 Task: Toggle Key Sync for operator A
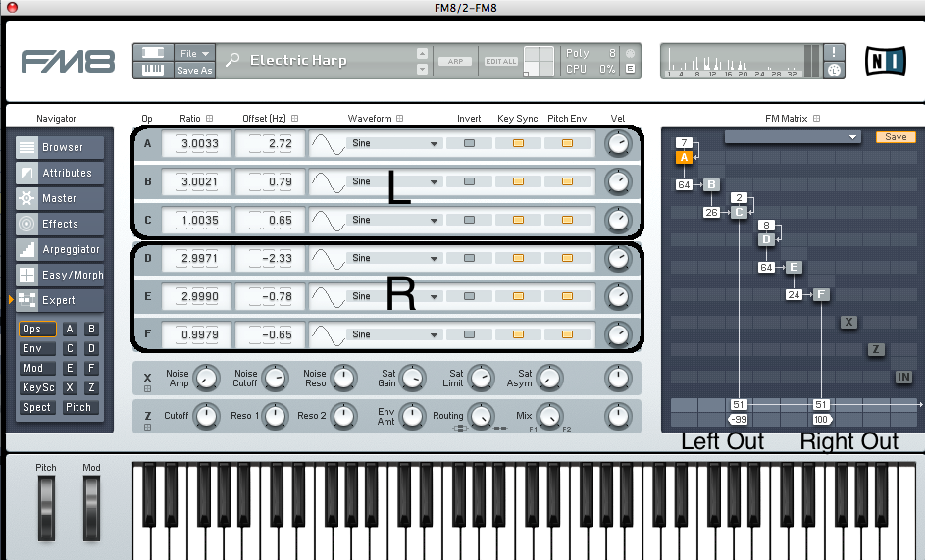click(518, 143)
